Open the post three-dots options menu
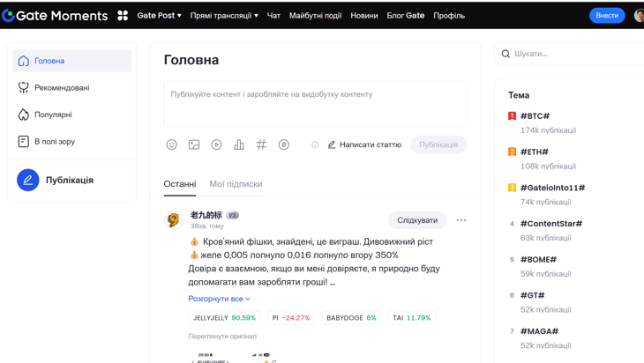The height and width of the screenshot is (363, 644). [x=461, y=220]
